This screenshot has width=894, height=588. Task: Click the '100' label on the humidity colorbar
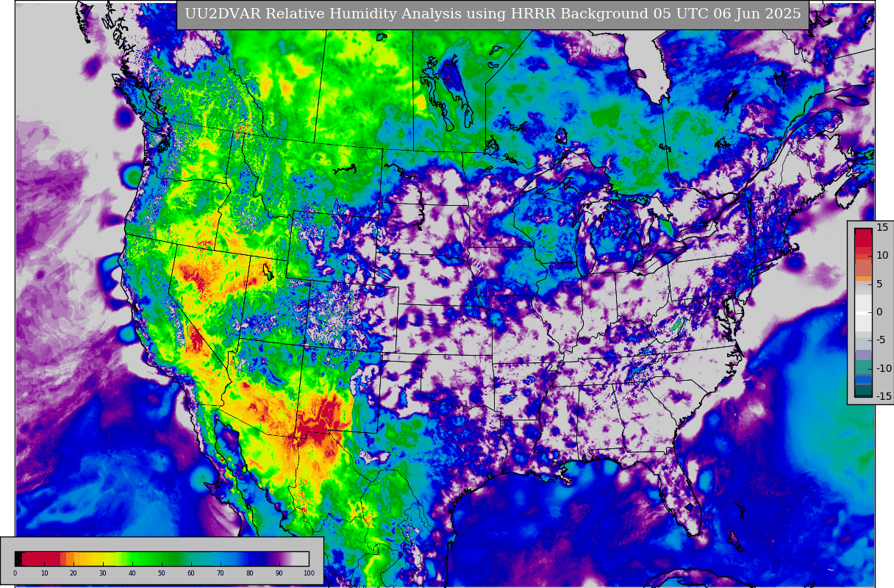(x=309, y=573)
